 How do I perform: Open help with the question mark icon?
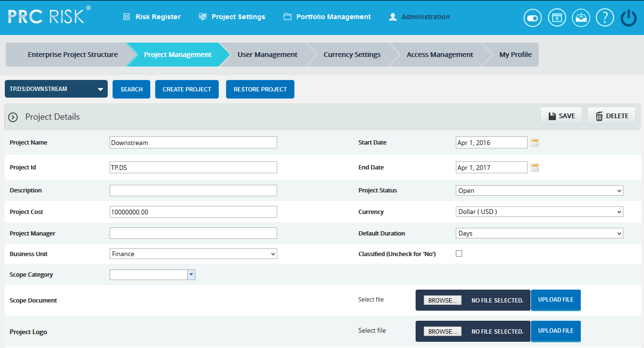[605, 18]
